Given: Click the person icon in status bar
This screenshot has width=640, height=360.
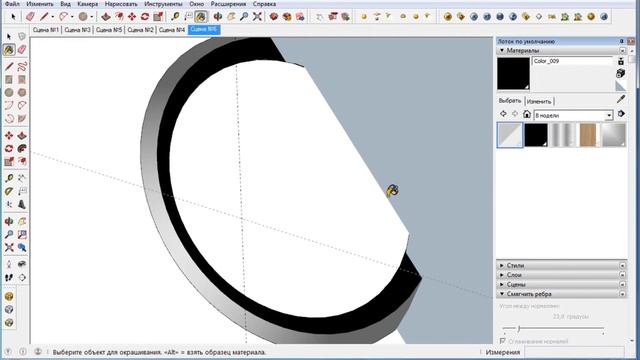Looking at the screenshot, I should point(38,351).
